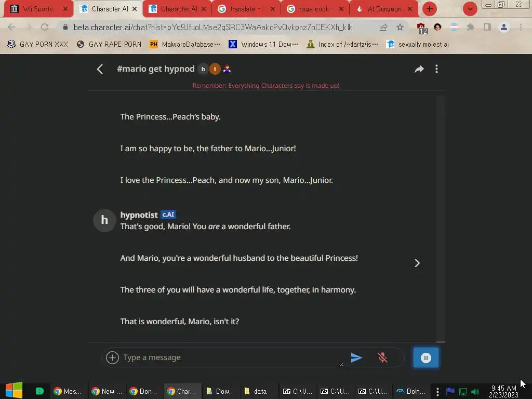The image size is (532, 399).
Task: Bookmark this page with the star
Action: 400,27
